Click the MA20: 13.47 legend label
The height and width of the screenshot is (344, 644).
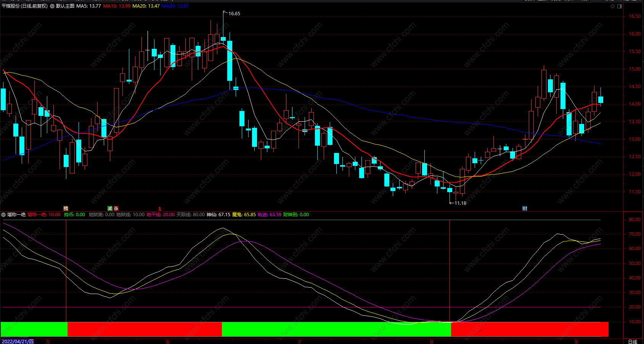point(146,6)
